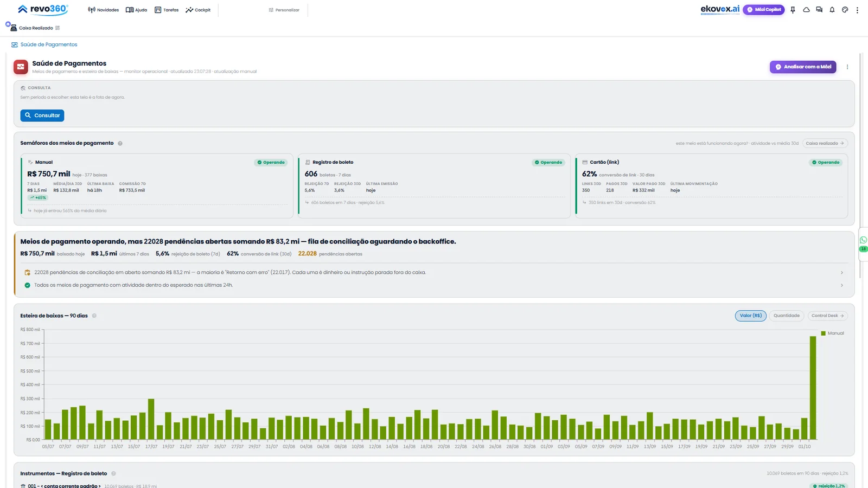The height and width of the screenshot is (488, 868).
Task: Select the Manual payment card
Action: coord(157,186)
